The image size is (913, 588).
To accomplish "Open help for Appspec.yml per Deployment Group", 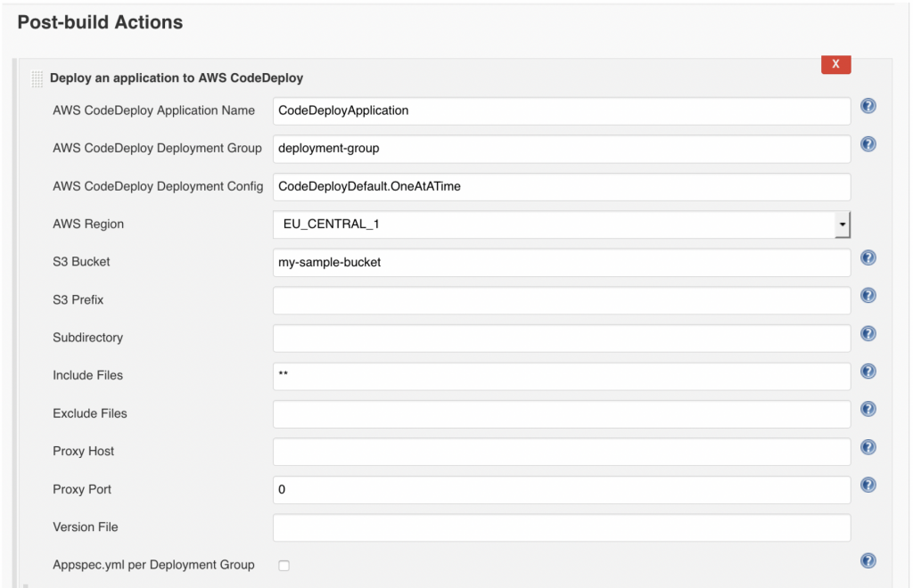I will pyautogui.click(x=868, y=560).
